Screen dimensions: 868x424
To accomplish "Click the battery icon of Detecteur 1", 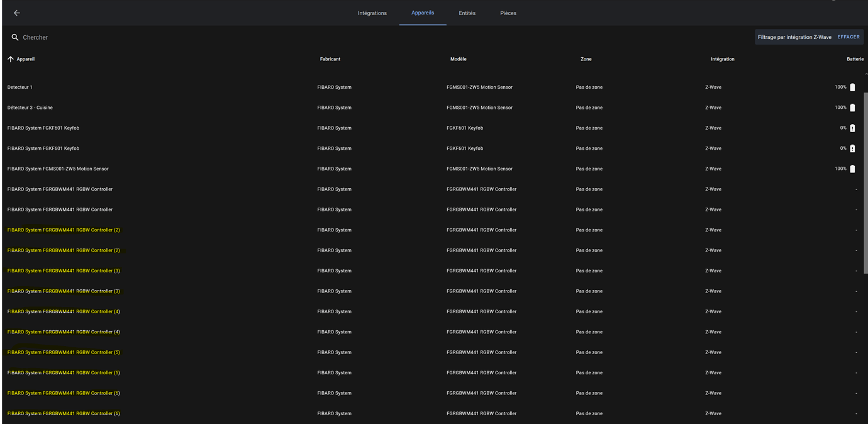I will coord(852,87).
